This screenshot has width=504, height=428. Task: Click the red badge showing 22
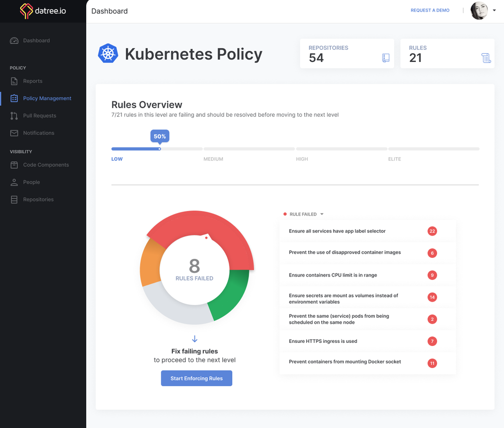[432, 231]
